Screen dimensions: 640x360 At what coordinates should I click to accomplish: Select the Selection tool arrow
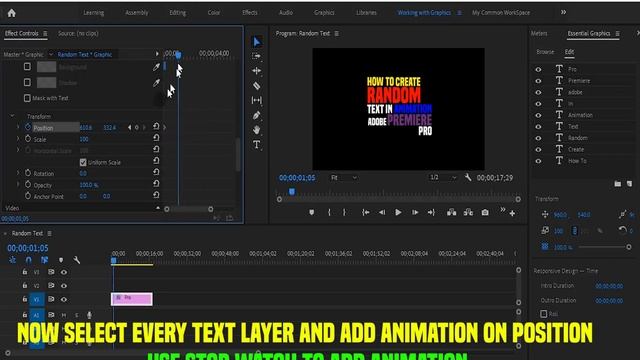tap(257, 42)
